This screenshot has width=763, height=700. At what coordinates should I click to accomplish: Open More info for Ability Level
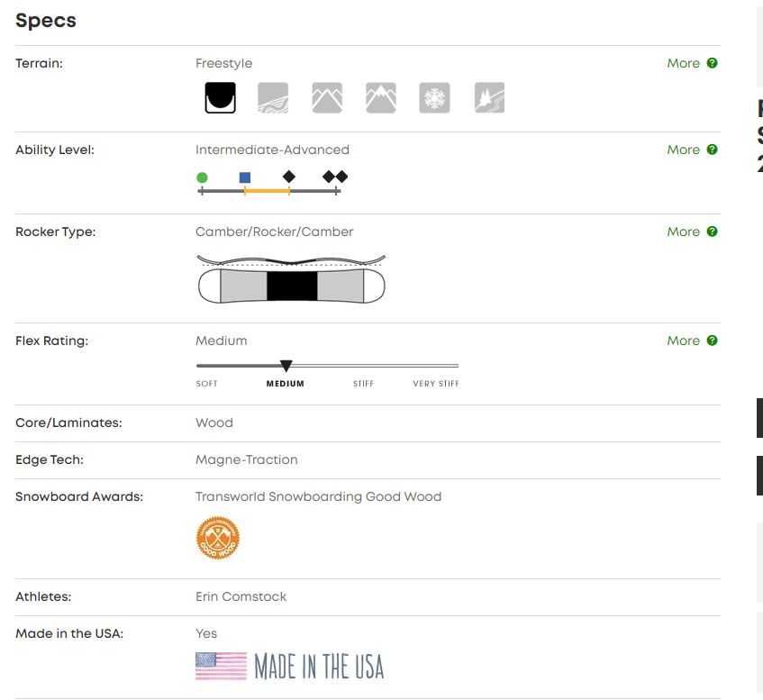pyautogui.click(x=691, y=150)
